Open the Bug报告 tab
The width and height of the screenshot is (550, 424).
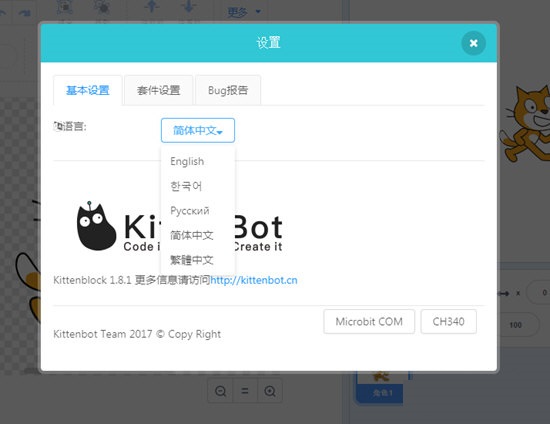coord(228,90)
